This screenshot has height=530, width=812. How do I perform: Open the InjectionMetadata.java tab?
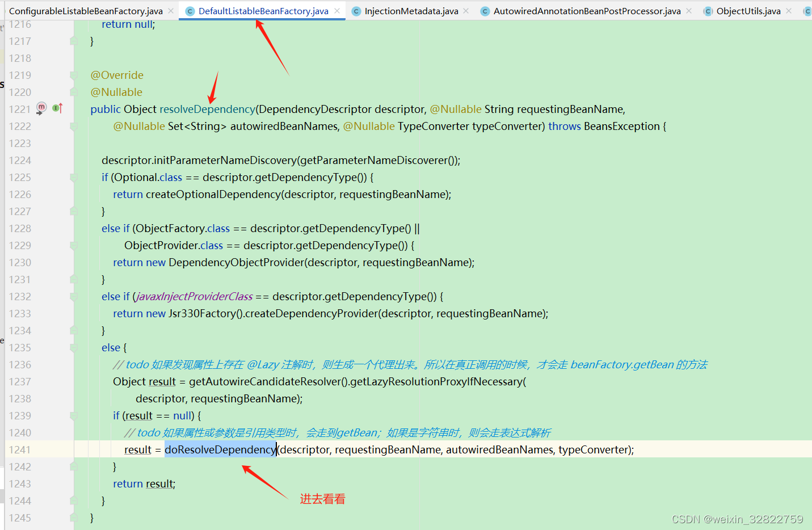tap(411, 11)
